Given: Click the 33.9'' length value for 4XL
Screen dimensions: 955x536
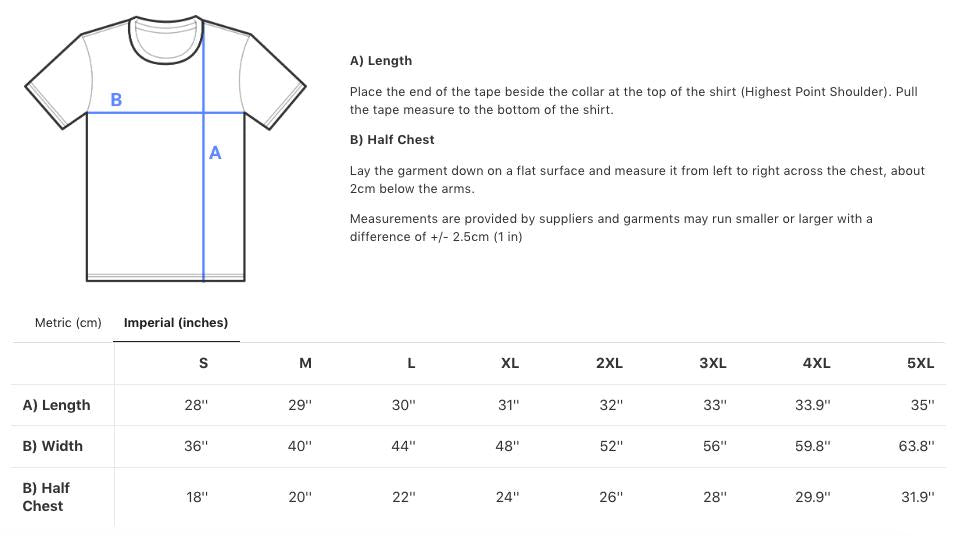Looking at the screenshot, I should [x=812, y=405].
